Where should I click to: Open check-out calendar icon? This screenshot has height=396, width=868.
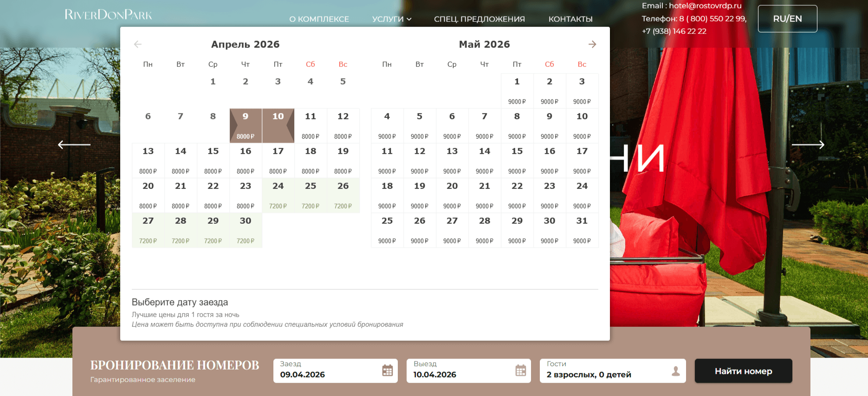tap(521, 370)
